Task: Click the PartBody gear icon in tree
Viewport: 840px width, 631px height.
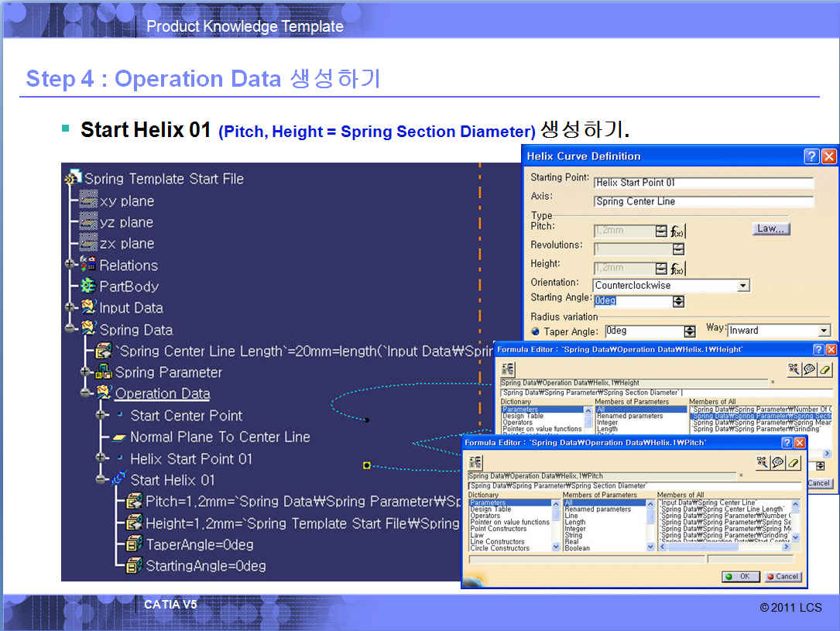Action: (88, 286)
